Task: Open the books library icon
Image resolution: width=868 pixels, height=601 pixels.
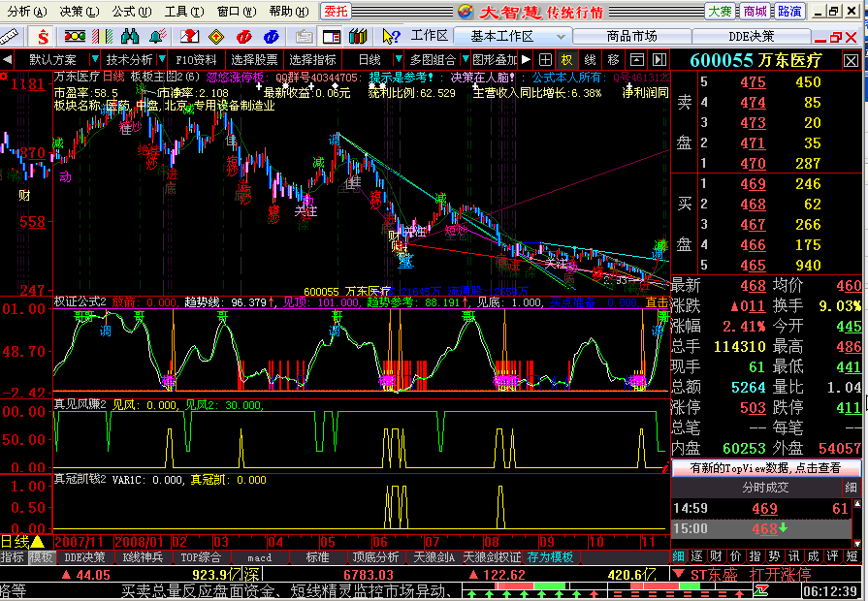Action: pyautogui.click(x=359, y=37)
